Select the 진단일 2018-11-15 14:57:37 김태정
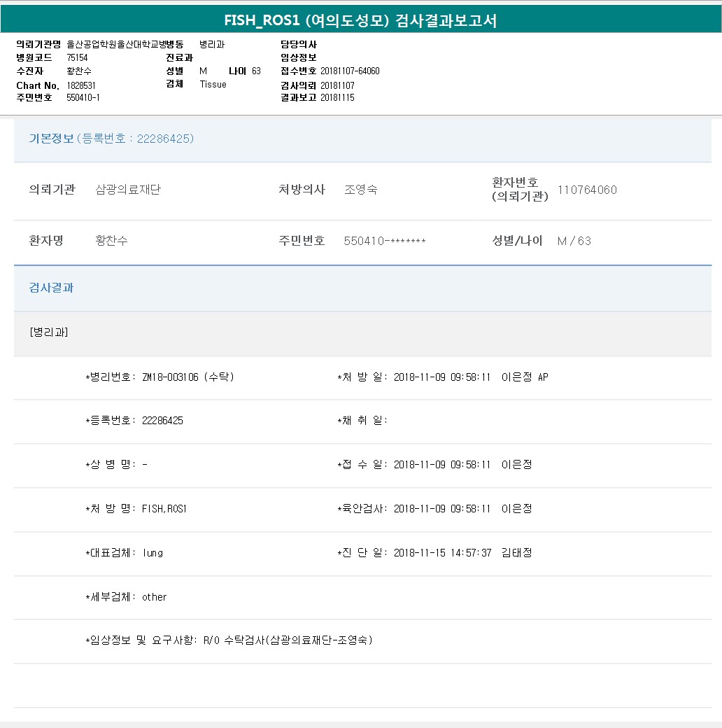 click(x=434, y=552)
